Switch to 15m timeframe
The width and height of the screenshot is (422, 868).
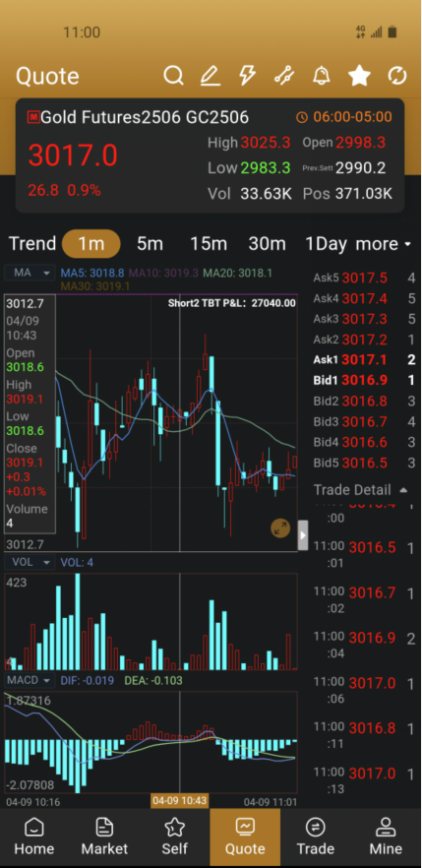209,244
